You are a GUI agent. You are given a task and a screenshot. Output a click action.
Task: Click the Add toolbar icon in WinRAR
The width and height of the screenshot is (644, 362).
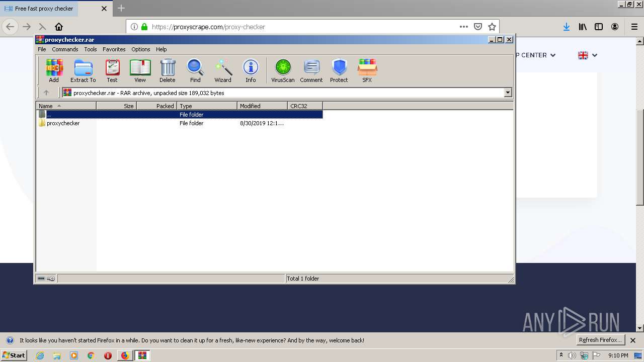pos(54,70)
